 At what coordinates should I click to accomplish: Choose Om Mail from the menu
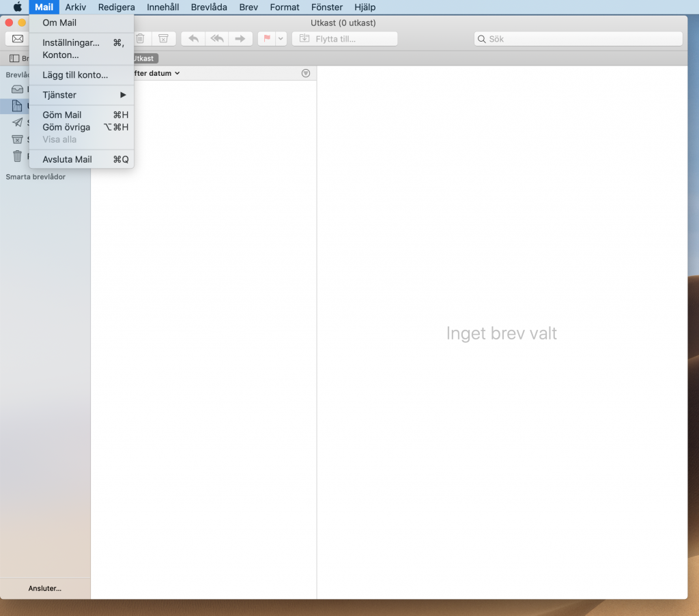[82, 23]
